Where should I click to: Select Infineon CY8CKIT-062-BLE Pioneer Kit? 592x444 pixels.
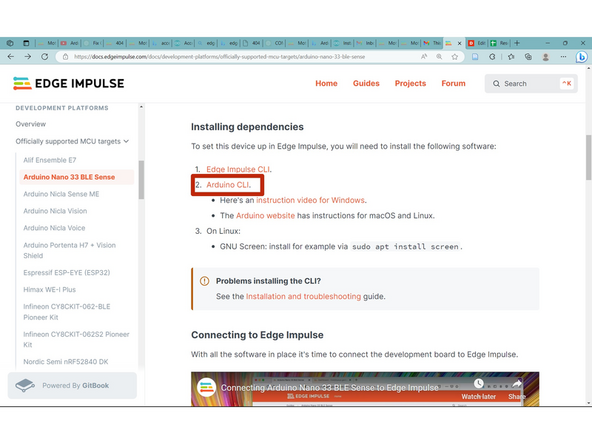67,312
